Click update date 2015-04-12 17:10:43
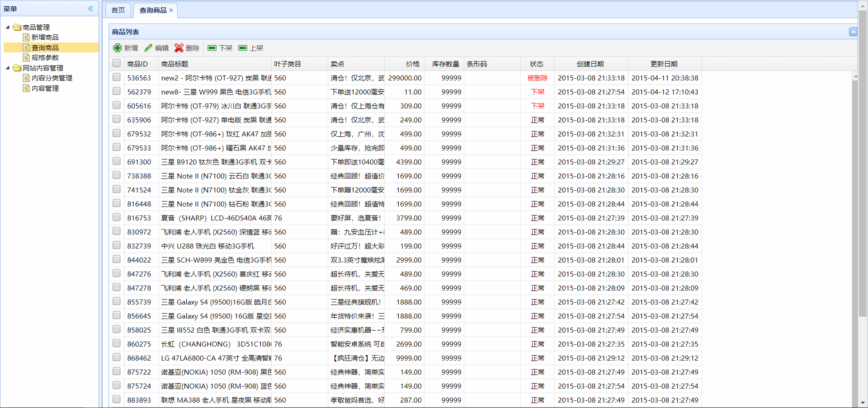868x408 pixels. (x=665, y=92)
